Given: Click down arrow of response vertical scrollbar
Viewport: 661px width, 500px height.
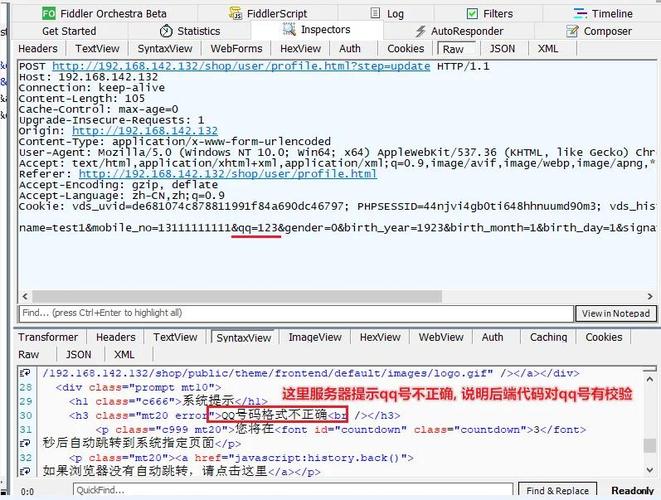Looking at the screenshot, I should 650,469.
